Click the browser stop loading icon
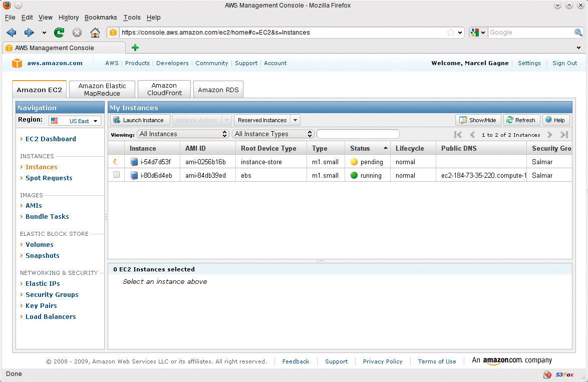Image resolution: width=588 pixels, height=382 pixels. 77,33
